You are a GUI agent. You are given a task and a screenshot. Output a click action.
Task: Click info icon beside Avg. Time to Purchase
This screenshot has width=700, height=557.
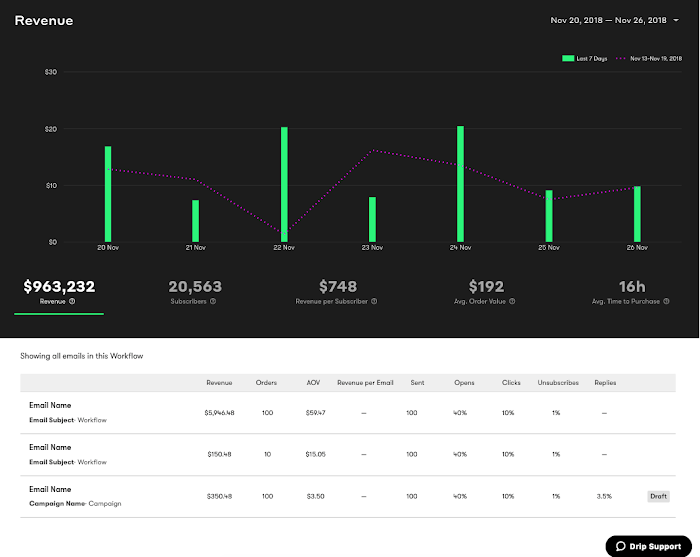(x=666, y=301)
